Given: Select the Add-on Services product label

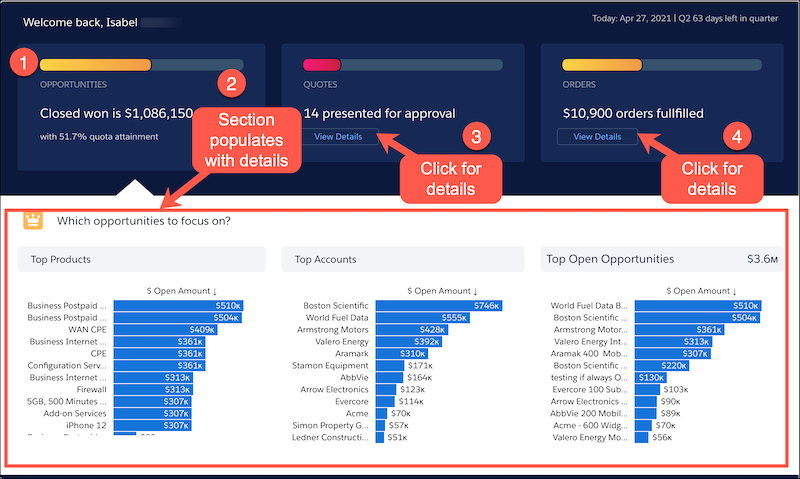Looking at the screenshot, I should [75, 414].
